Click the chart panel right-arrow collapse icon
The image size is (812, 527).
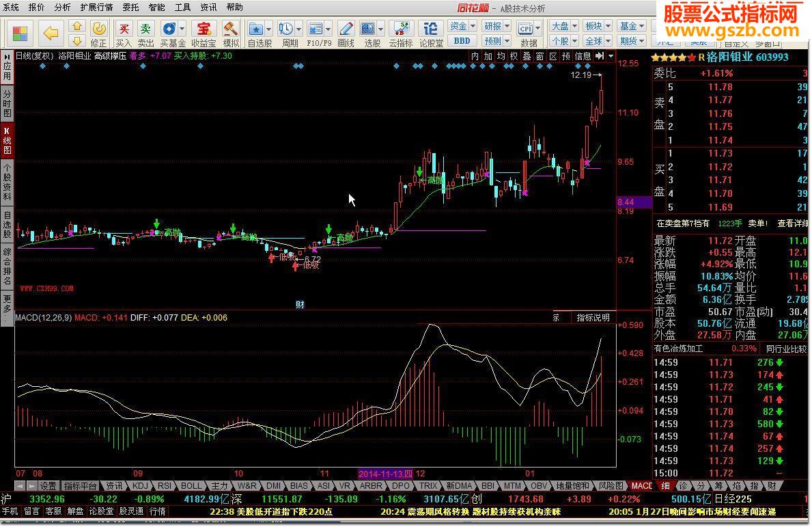click(x=600, y=56)
